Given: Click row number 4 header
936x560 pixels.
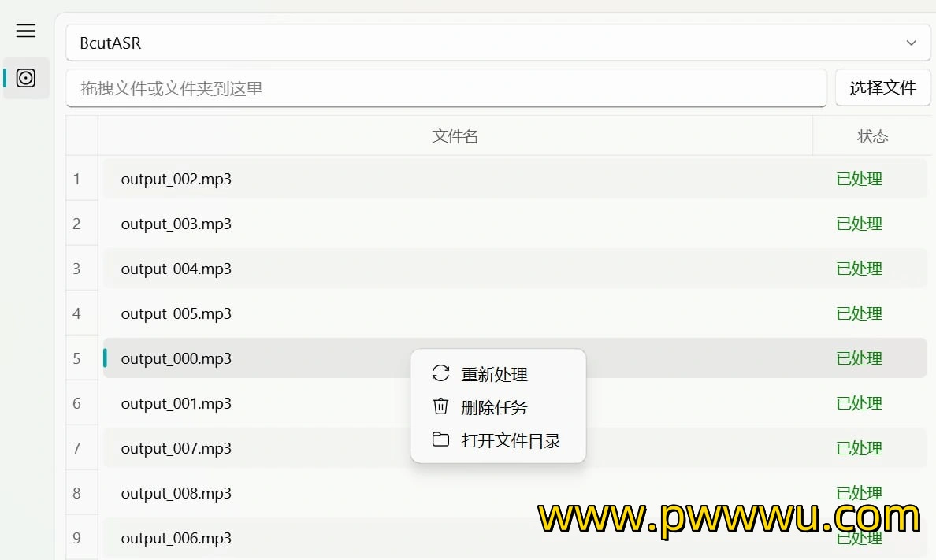Looking at the screenshot, I should click(82, 313).
